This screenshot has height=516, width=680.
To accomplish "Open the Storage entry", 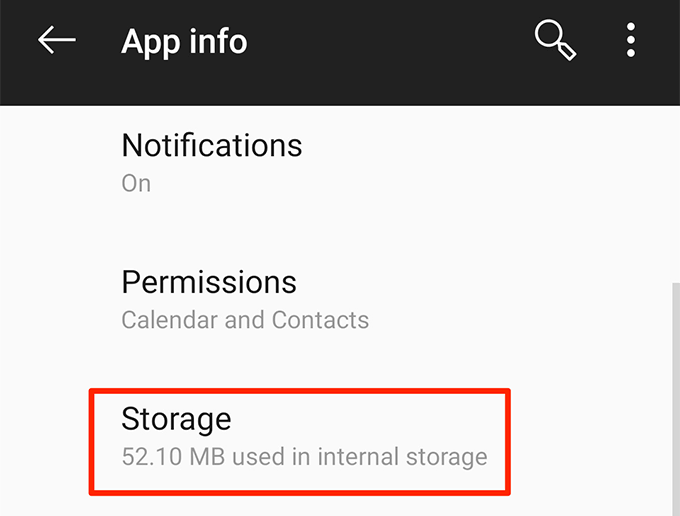I will click(x=300, y=436).
